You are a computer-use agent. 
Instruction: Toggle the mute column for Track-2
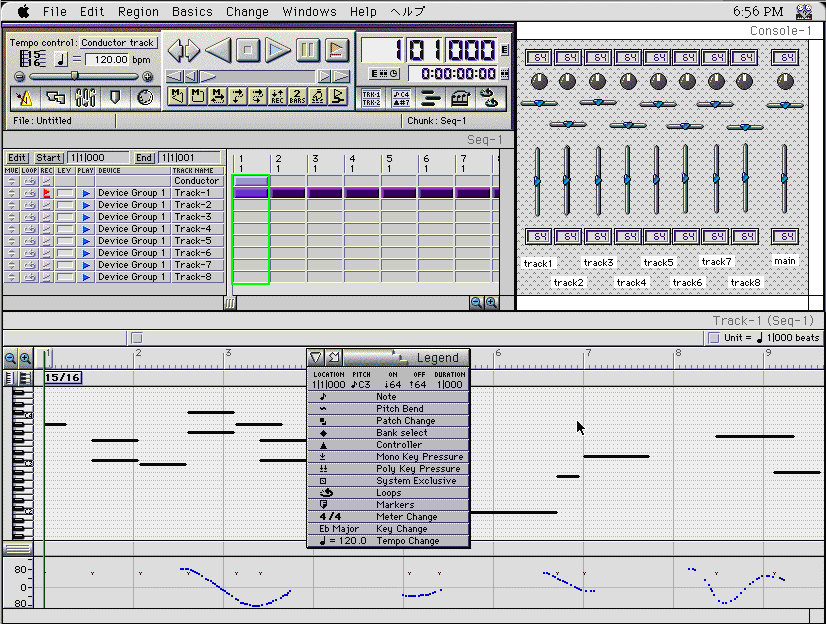pyautogui.click(x=11, y=205)
